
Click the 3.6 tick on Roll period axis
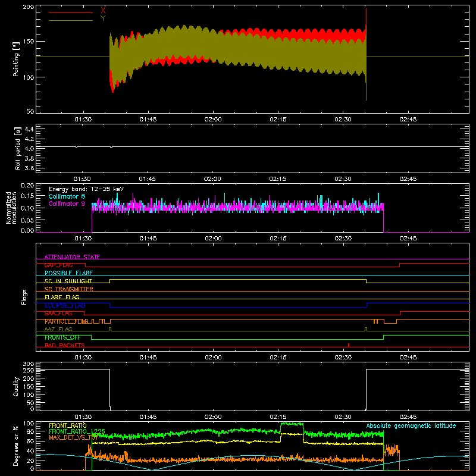coord(29,168)
